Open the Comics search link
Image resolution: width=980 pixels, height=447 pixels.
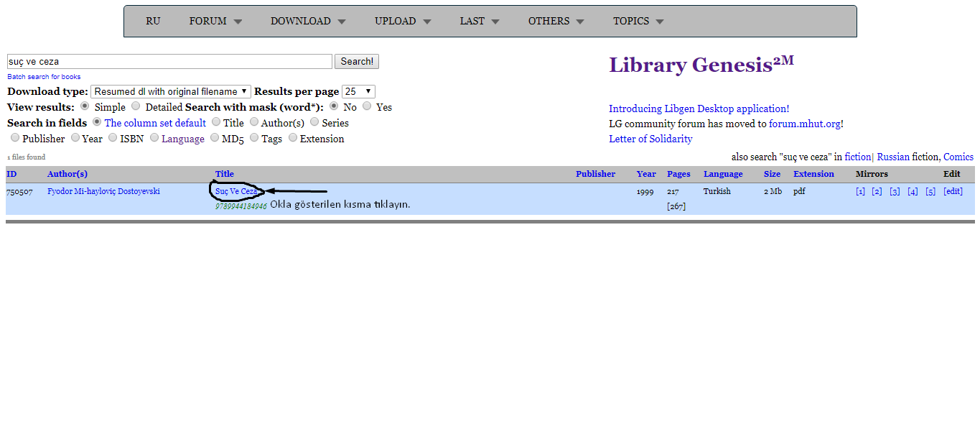(958, 157)
